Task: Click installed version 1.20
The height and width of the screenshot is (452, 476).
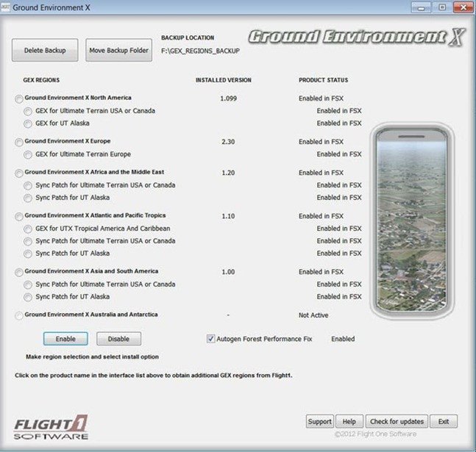Action: 228,173
